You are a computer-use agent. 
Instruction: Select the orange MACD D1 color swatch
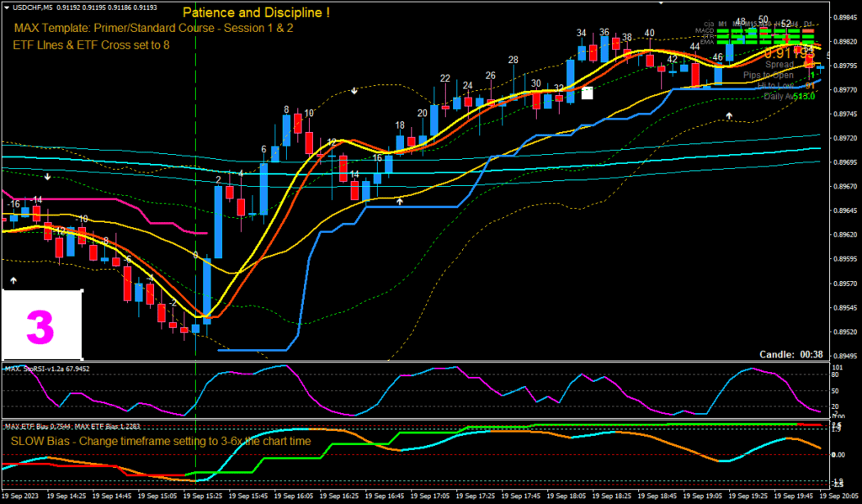pos(808,30)
